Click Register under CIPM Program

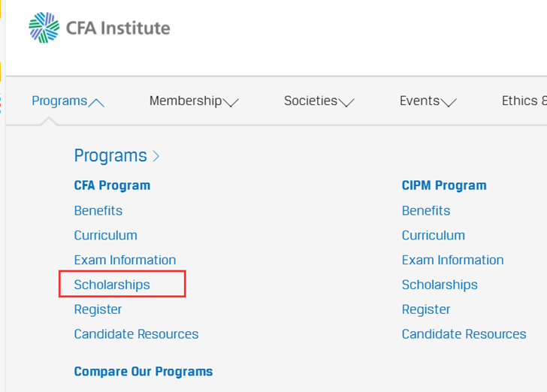coord(426,309)
